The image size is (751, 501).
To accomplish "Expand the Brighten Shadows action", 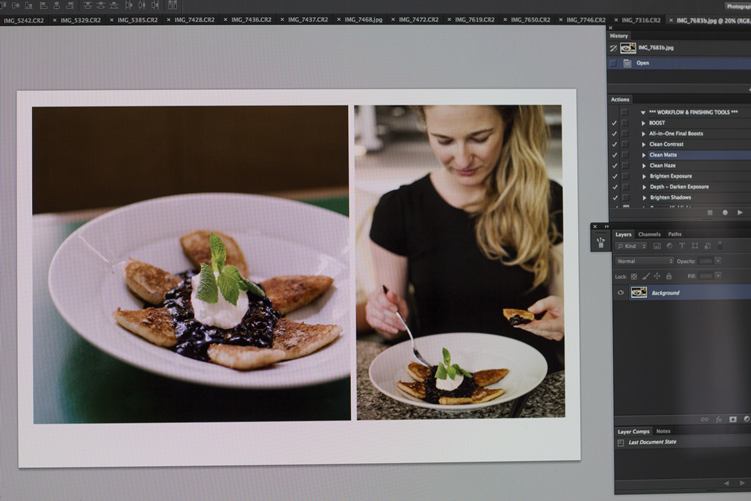I will pyautogui.click(x=644, y=197).
